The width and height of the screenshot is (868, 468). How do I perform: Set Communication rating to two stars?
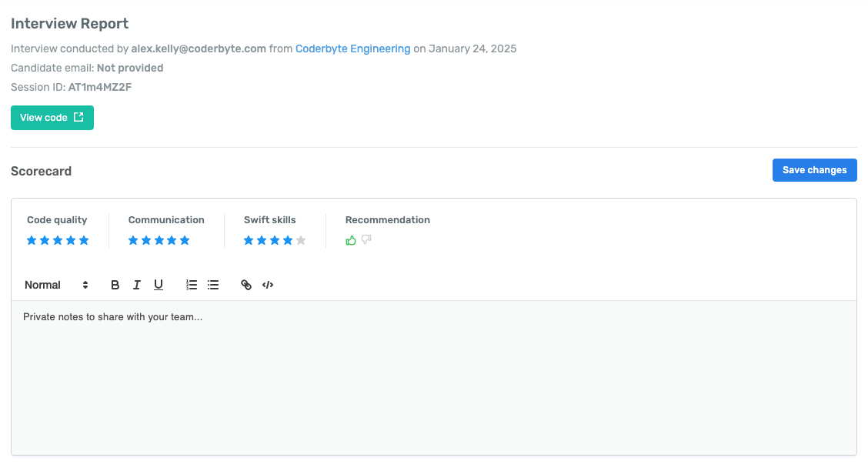click(146, 240)
